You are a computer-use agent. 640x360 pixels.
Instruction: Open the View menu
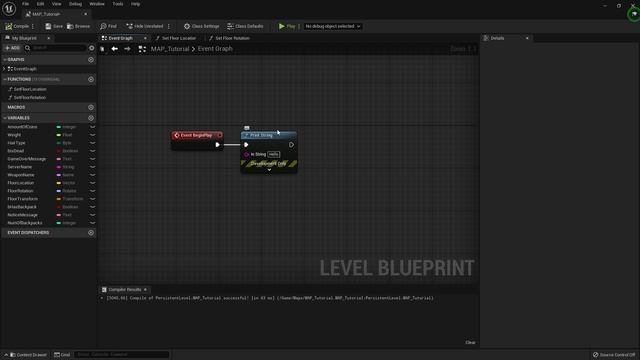click(56, 4)
